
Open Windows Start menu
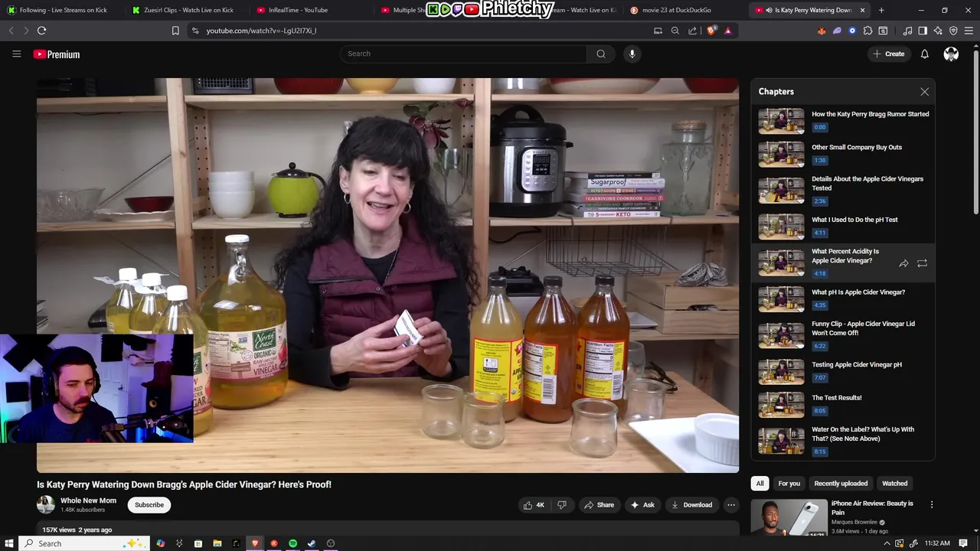[9, 543]
